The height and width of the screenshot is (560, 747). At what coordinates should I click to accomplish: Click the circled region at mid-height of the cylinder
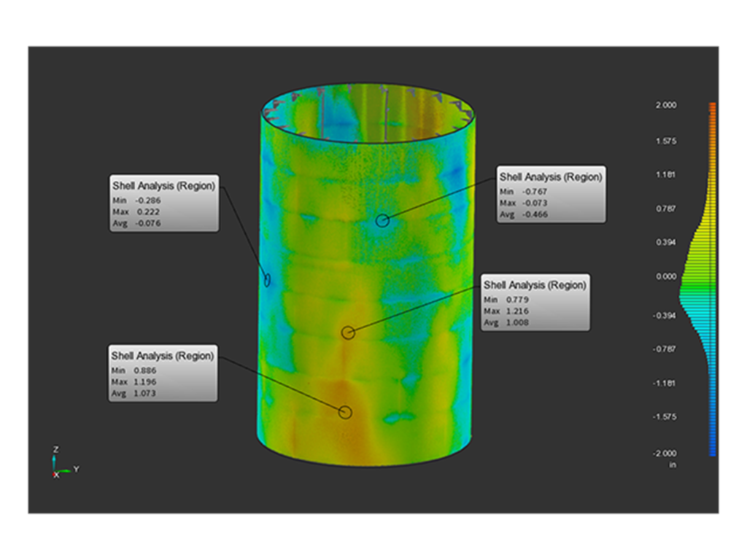tap(348, 332)
